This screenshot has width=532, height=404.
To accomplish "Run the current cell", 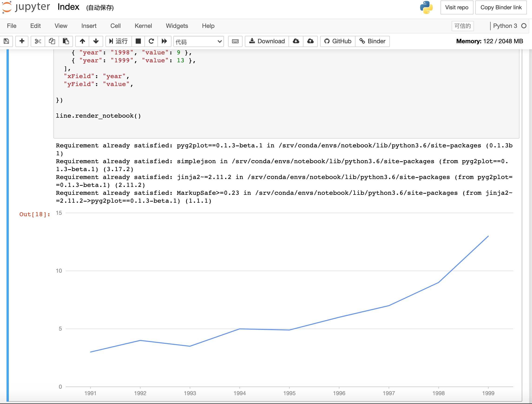I will pos(118,41).
